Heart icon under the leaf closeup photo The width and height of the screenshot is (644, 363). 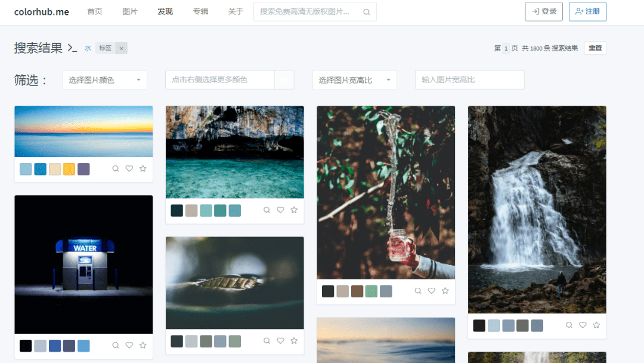[280, 341]
